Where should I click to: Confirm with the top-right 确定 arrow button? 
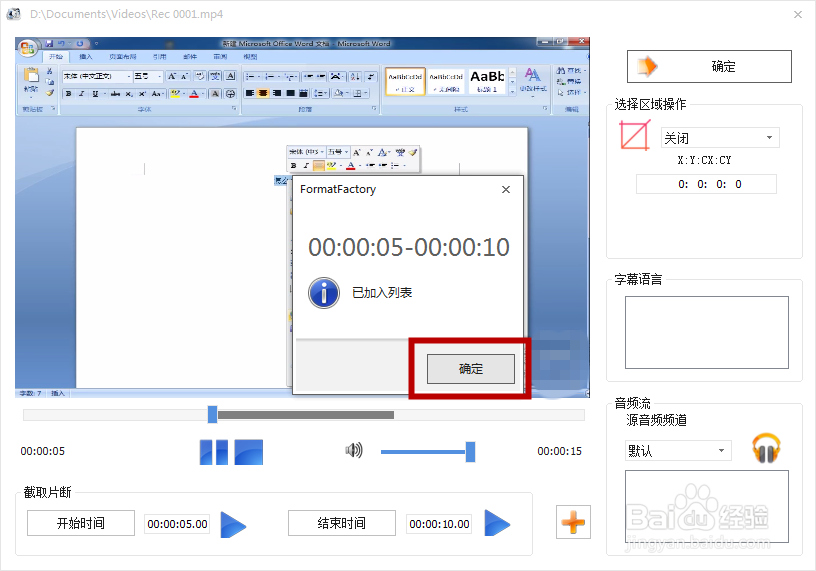click(x=709, y=66)
